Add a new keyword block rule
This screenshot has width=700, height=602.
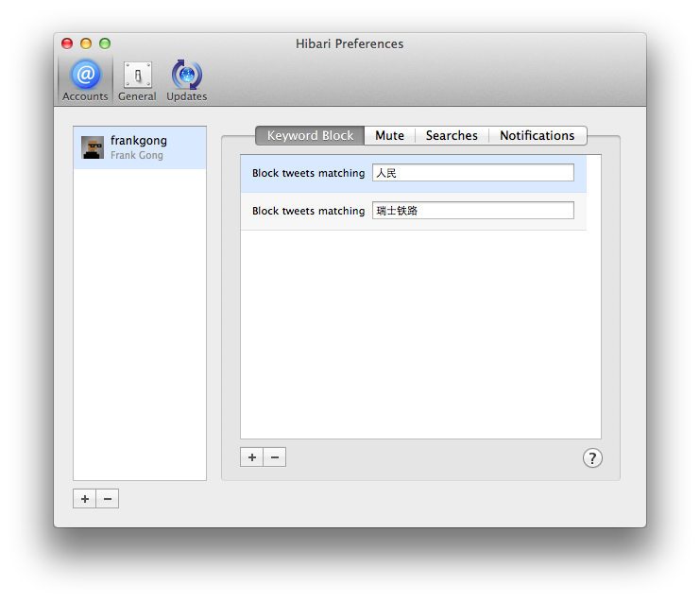252,457
